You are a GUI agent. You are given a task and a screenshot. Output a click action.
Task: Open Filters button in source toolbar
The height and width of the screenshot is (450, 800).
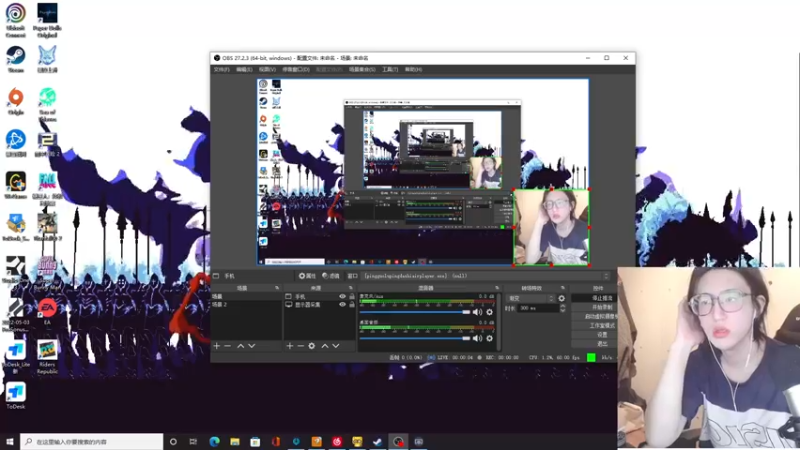(331, 276)
